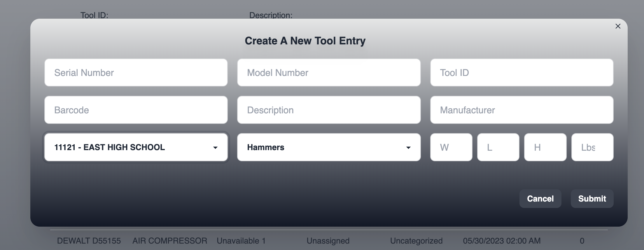The width and height of the screenshot is (644, 250).
Task: Click into the Barcode field
Action: (x=136, y=110)
